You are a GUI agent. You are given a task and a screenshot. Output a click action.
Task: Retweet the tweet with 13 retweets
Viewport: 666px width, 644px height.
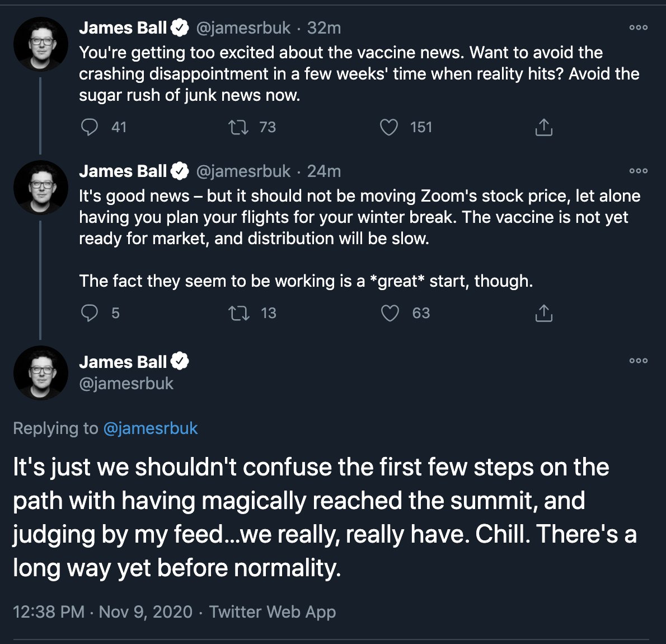click(239, 313)
